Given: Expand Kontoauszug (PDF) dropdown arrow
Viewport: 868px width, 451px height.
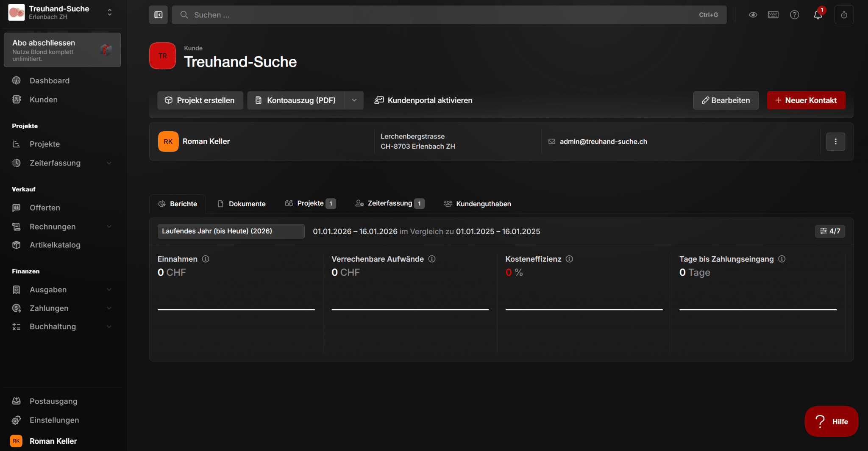Looking at the screenshot, I should point(354,100).
